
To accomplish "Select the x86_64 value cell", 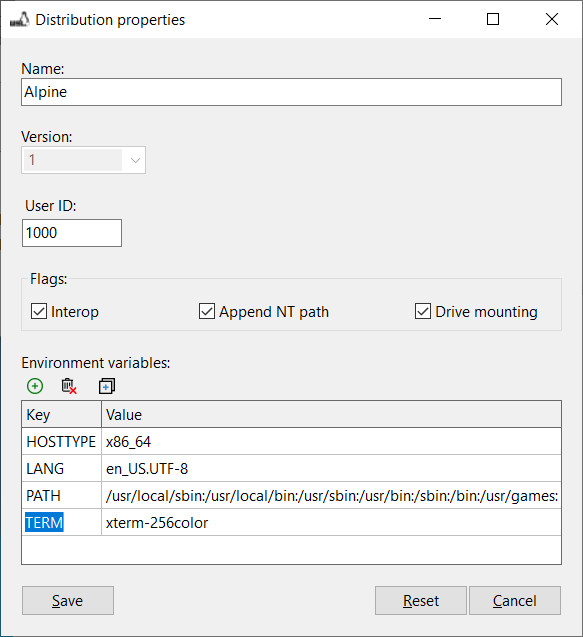I will (332, 442).
